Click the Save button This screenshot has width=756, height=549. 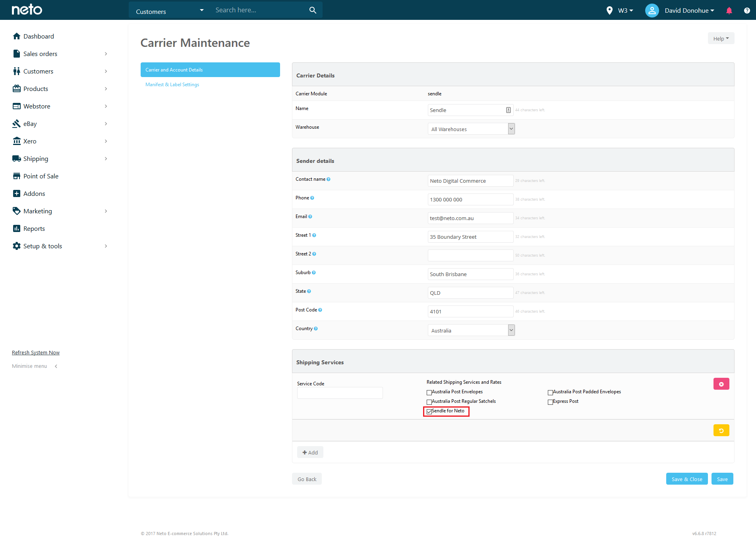722,479
